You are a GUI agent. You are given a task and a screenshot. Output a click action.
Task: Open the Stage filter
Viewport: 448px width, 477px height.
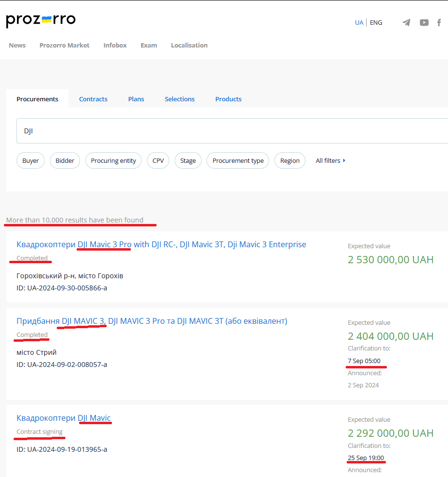click(188, 160)
